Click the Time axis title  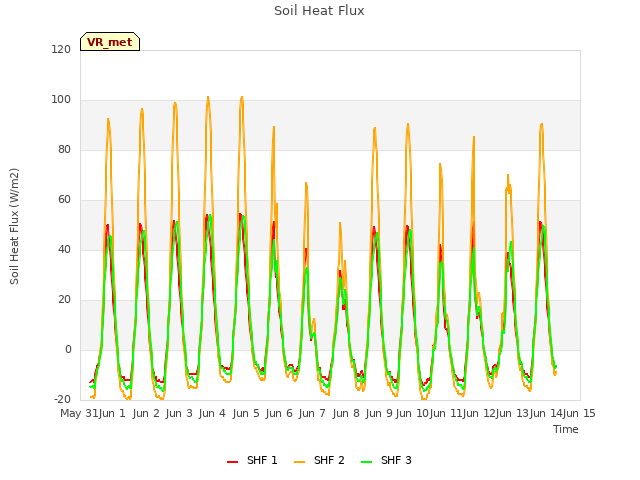(566, 429)
